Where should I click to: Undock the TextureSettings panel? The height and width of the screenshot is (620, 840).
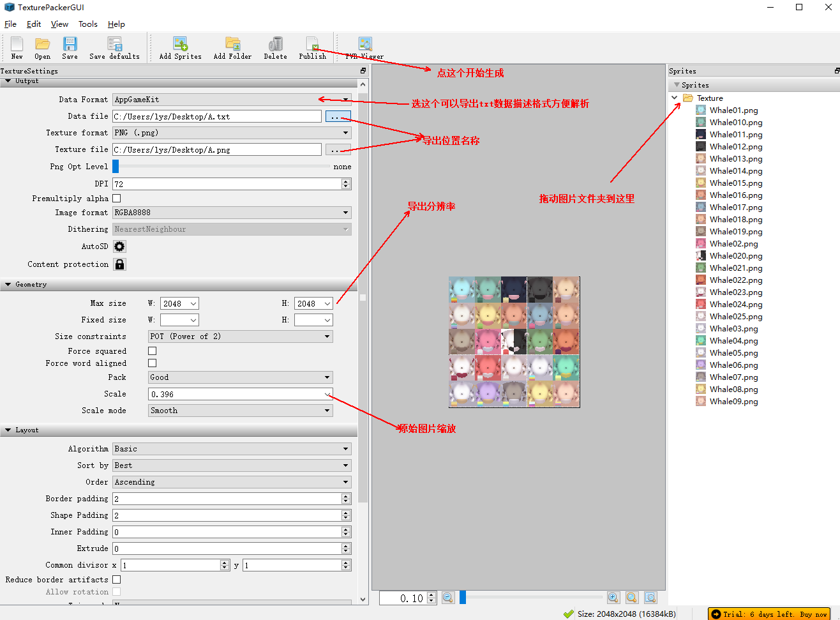pyautogui.click(x=363, y=71)
